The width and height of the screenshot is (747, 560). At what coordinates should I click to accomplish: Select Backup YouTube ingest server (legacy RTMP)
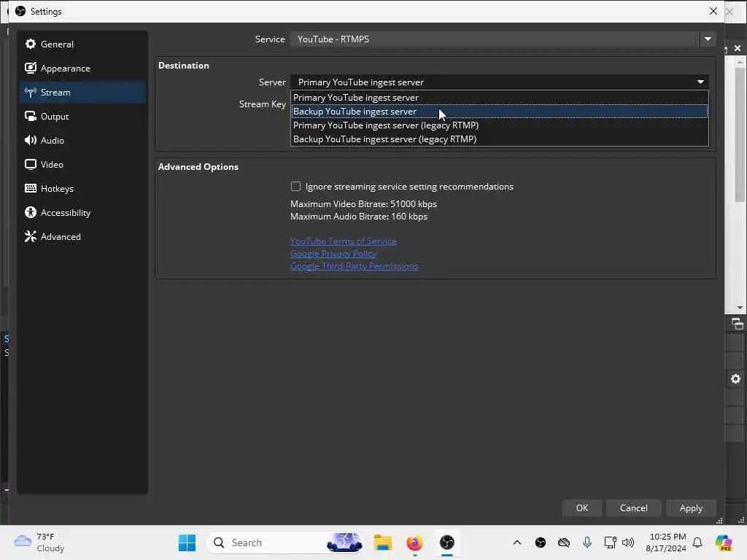click(499, 139)
